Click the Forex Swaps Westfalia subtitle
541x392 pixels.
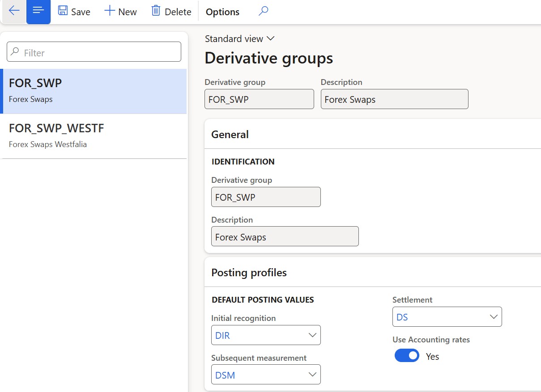(48, 144)
